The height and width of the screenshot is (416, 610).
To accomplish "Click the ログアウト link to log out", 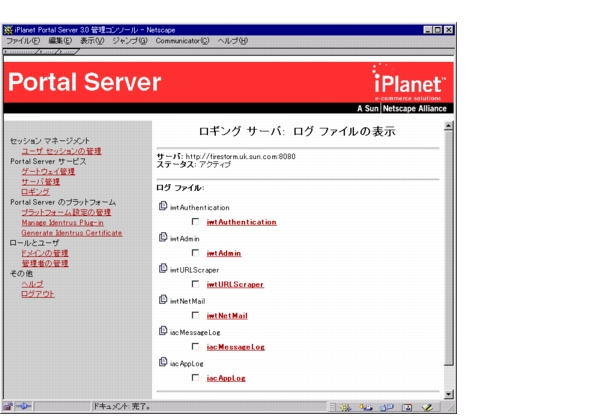I will pos(38,294).
